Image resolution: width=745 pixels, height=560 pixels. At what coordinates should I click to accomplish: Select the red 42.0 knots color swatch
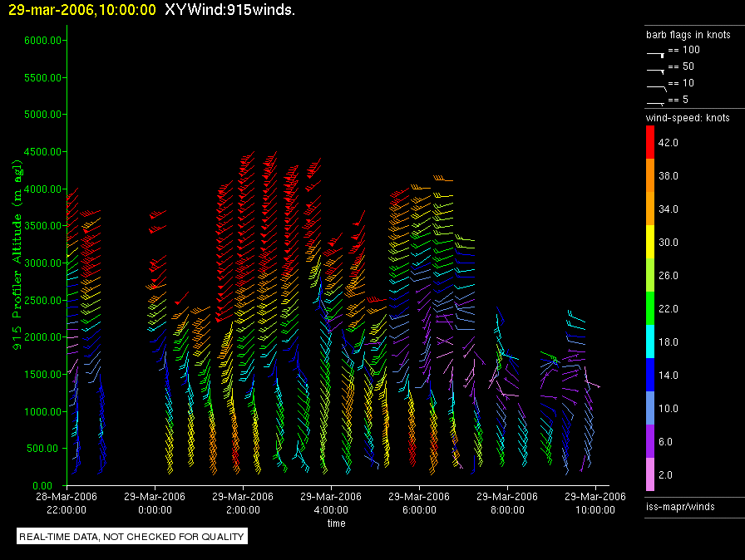651,143
